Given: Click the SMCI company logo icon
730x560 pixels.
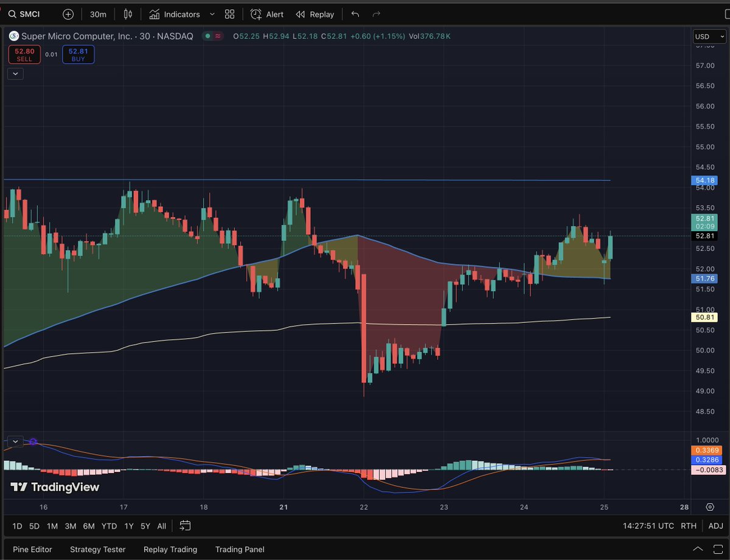Looking at the screenshot, I should 13,36.
